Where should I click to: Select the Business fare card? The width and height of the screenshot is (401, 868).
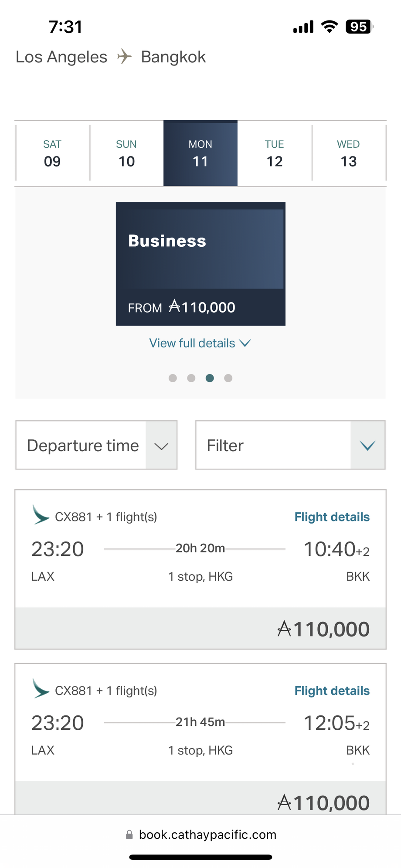pos(200,263)
